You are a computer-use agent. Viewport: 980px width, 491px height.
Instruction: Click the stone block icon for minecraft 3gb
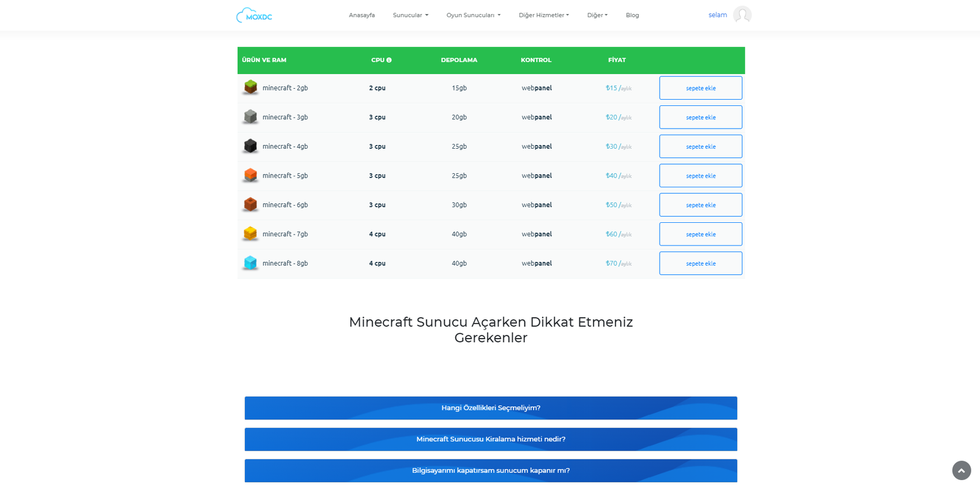point(251,116)
